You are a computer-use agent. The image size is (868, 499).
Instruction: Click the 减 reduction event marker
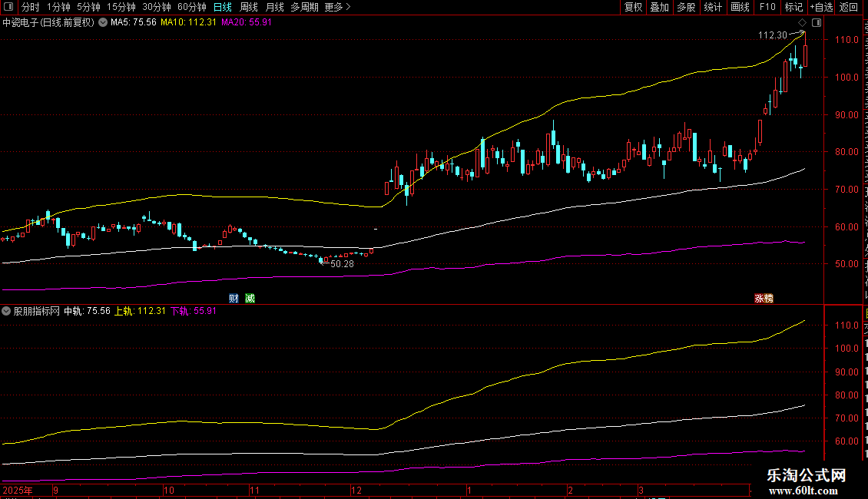coord(250,298)
